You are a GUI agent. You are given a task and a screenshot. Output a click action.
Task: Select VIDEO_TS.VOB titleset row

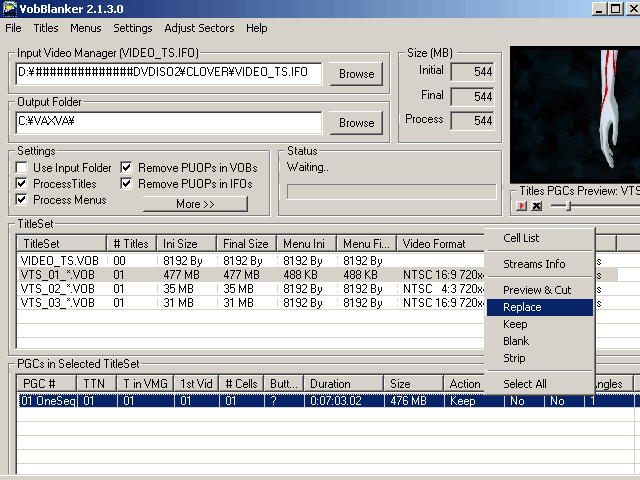[251, 260]
